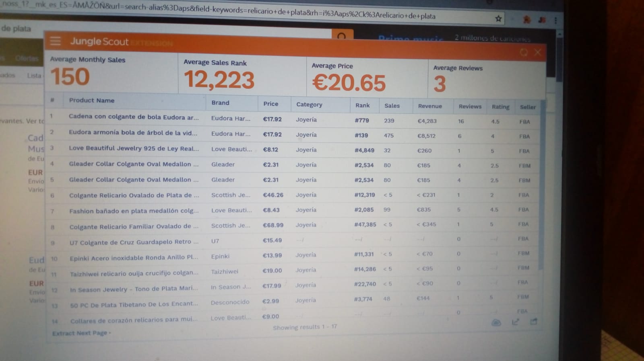Sort by the Product Name column header
This screenshot has width=644, height=361.
[x=92, y=100]
